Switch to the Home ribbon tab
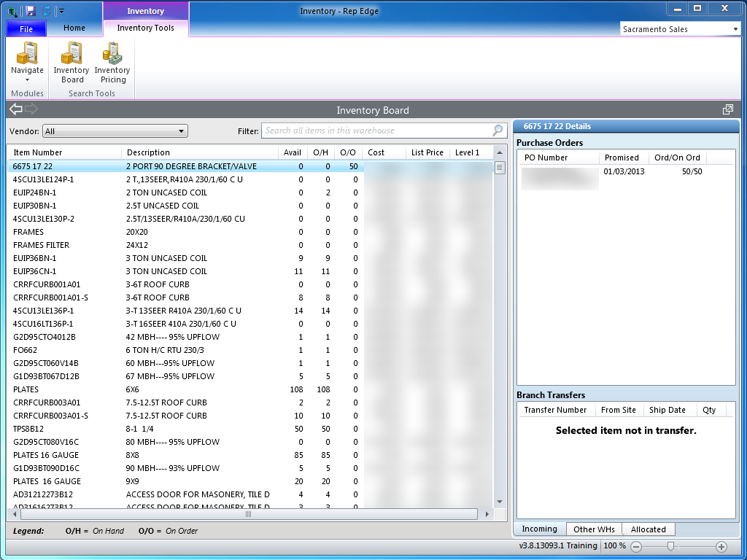Screen dimensions: 747x560 pyautogui.click(x=74, y=28)
